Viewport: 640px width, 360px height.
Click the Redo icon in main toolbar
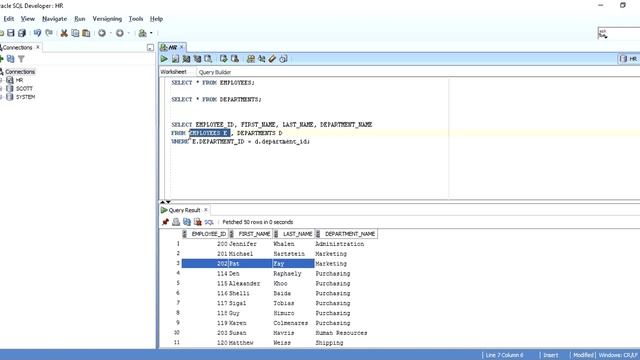[49, 33]
